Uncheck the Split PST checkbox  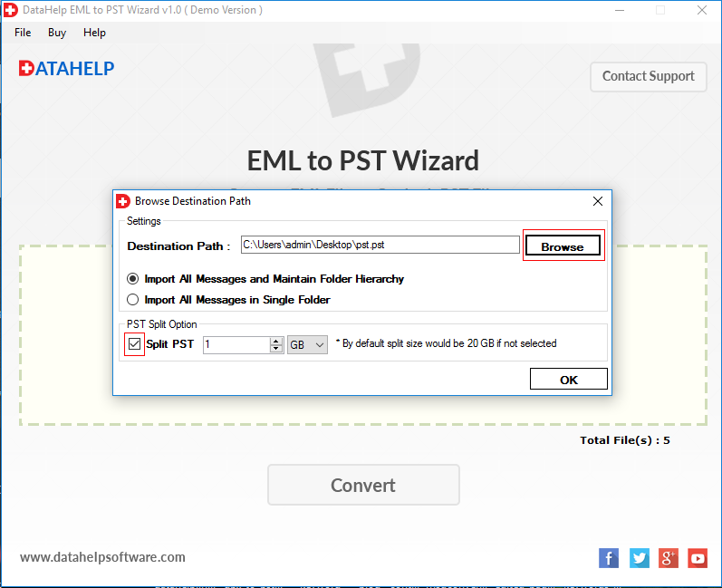(x=134, y=344)
